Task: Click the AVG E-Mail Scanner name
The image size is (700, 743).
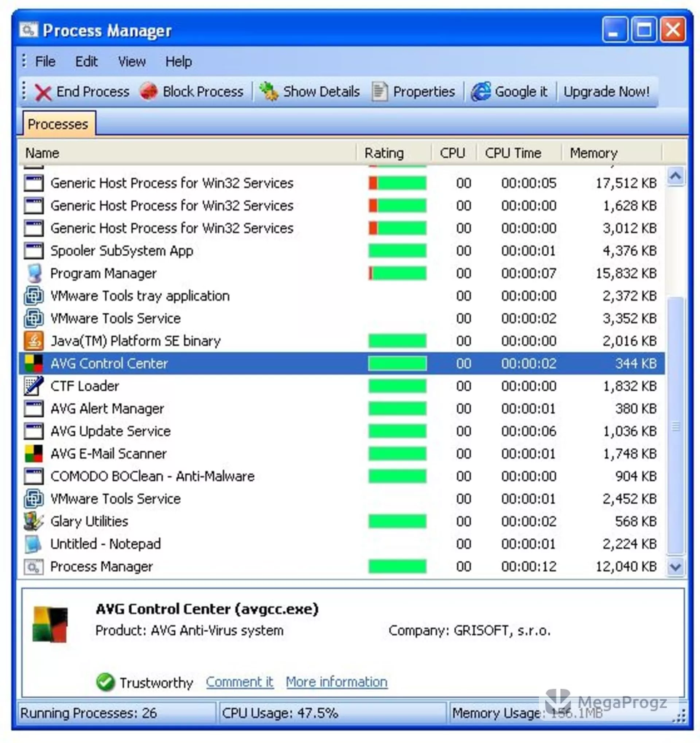Action: point(108,454)
